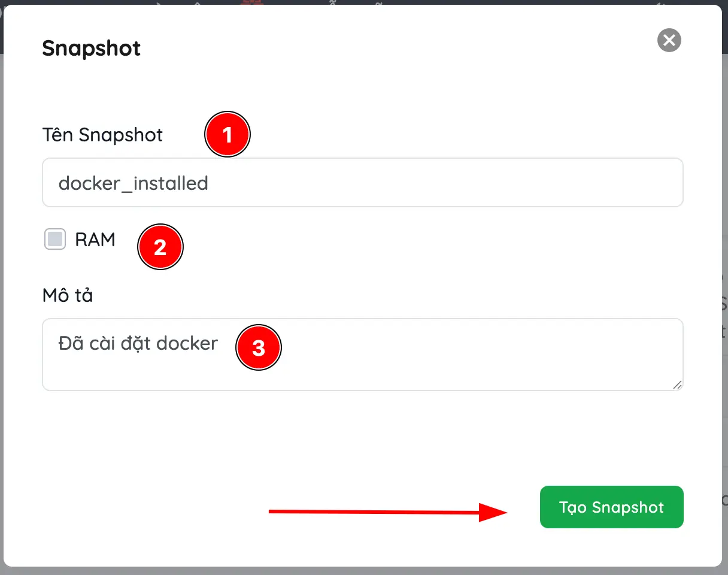The height and width of the screenshot is (575, 728).
Task: Click the Mô tả field label
Action: 68,295
